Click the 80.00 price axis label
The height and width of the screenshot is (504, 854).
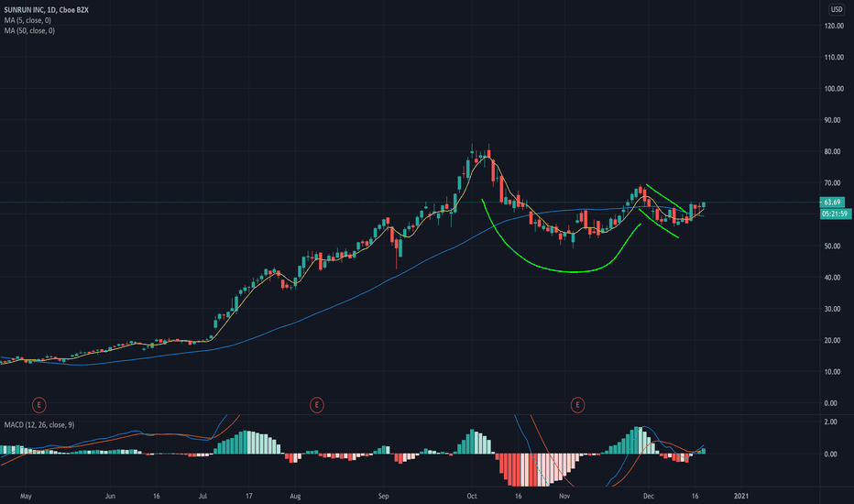point(832,151)
